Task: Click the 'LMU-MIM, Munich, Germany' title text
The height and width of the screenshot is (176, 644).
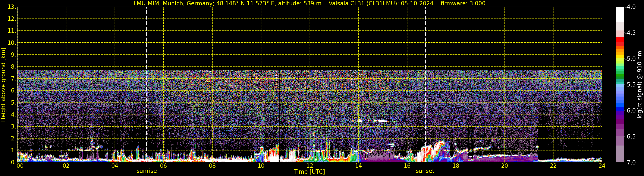Action: [173, 3]
